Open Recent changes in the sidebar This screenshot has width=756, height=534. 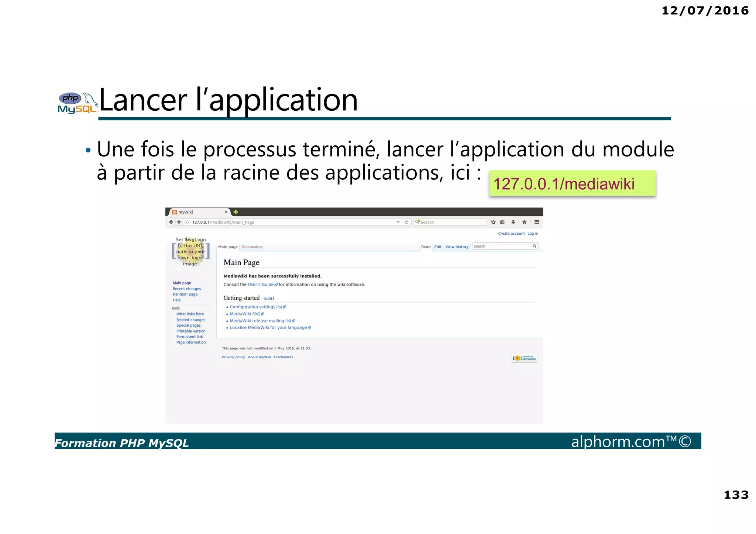tap(187, 289)
